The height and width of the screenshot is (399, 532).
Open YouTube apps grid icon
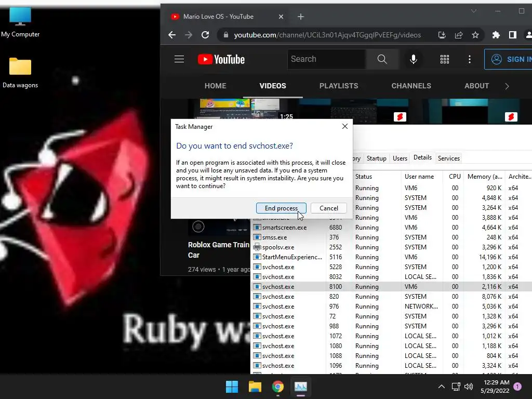coord(445,59)
